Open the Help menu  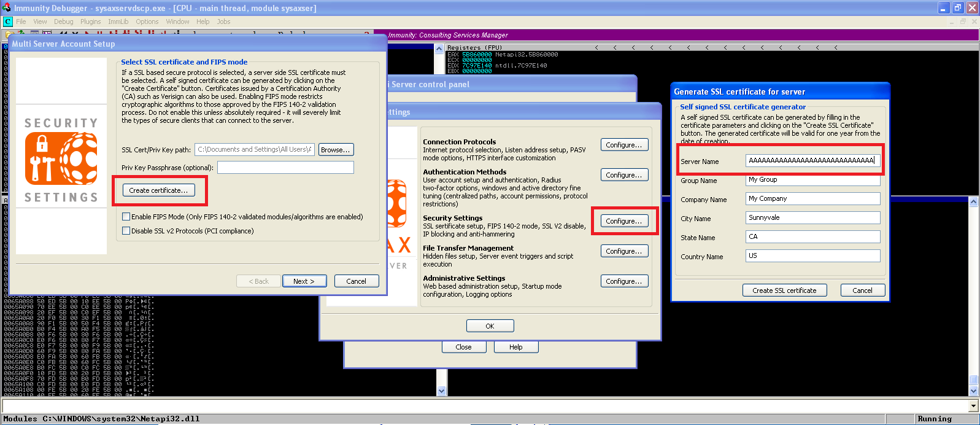point(203,21)
